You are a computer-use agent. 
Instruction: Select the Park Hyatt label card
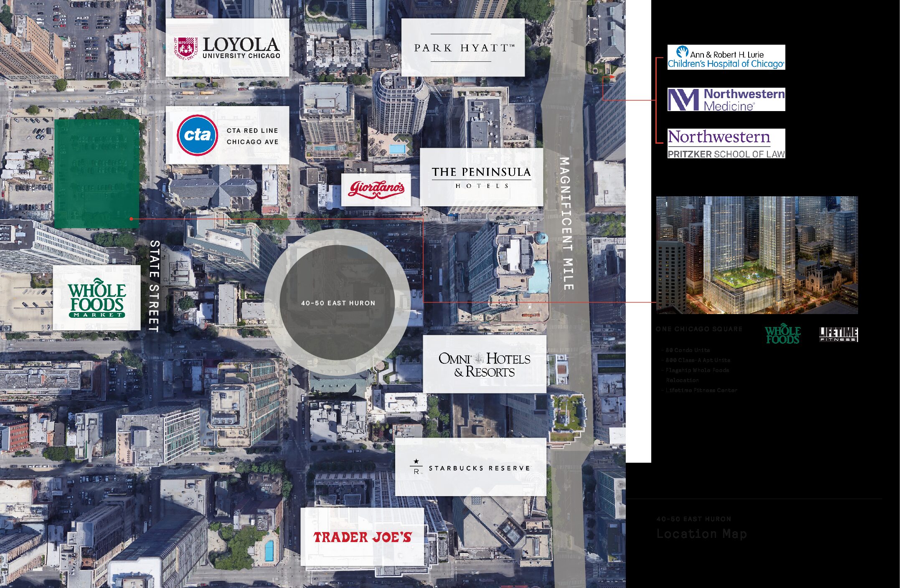(x=463, y=48)
